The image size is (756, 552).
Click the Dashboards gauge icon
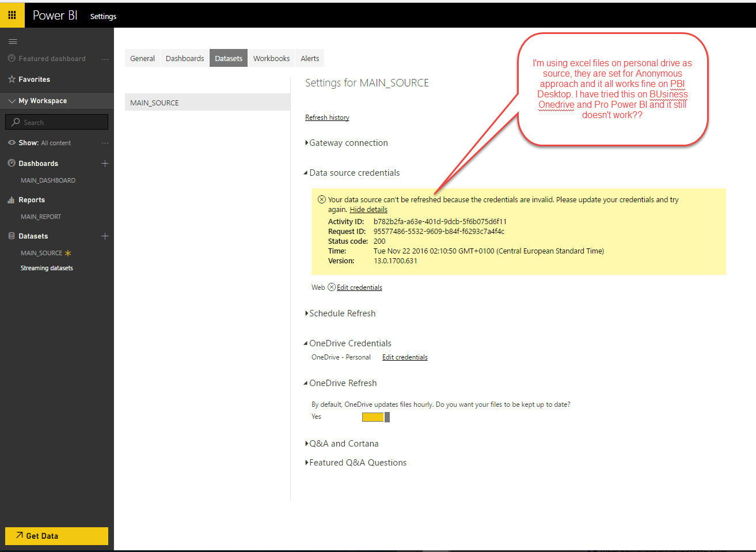tap(12, 163)
